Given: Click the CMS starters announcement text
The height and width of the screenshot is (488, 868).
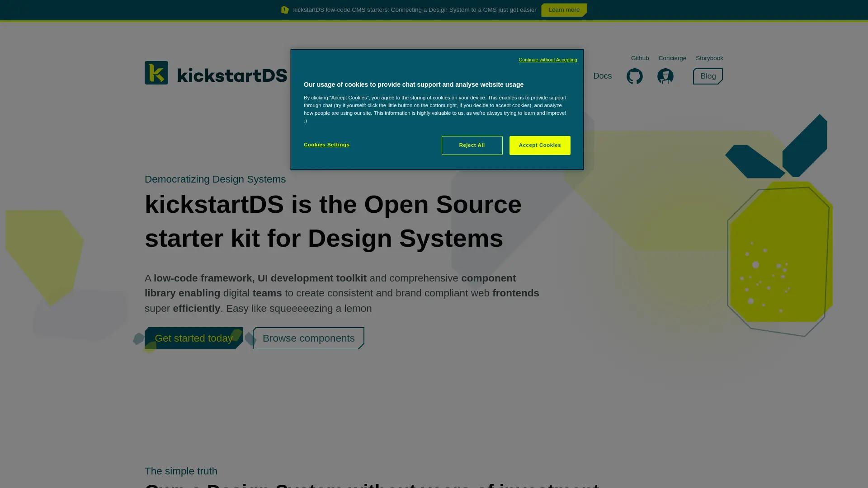Looking at the screenshot, I should tap(414, 9).
